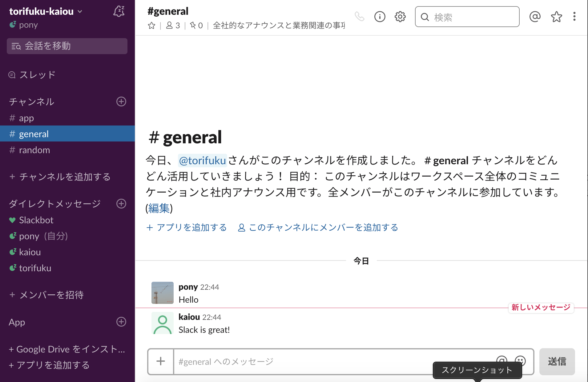View channel members count icon
This screenshot has width=588, height=382.
tap(173, 26)
